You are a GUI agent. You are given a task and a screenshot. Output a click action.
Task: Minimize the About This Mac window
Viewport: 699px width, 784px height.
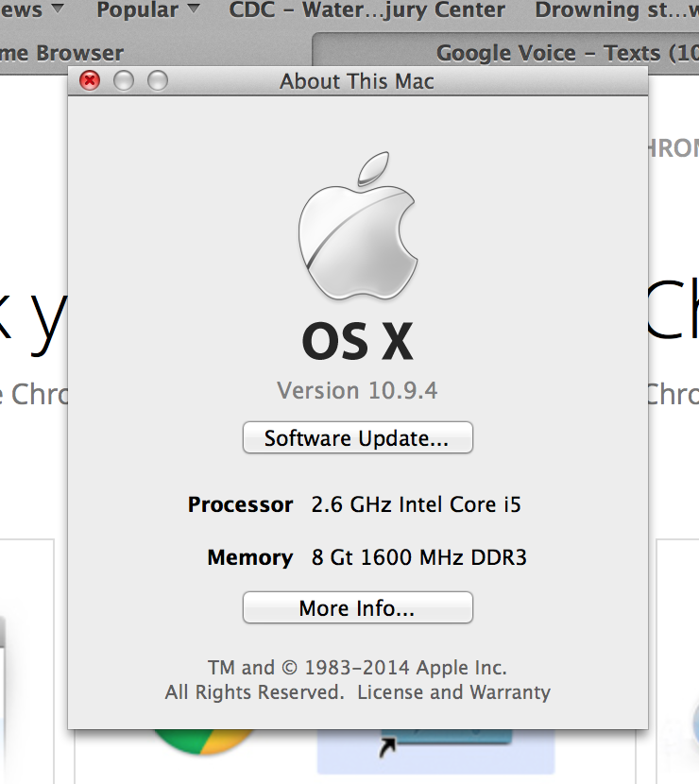pos(124,80)
